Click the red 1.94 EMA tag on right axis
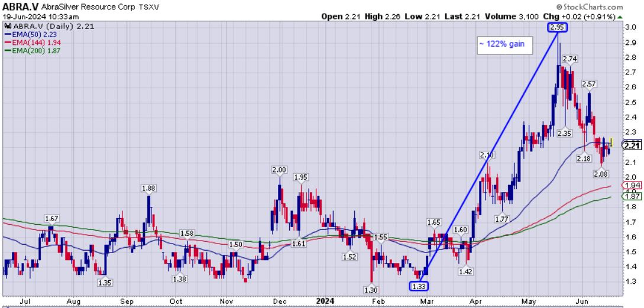Image resolution: width=644 pixels, height=308 pixels. [x=633, y=185]
